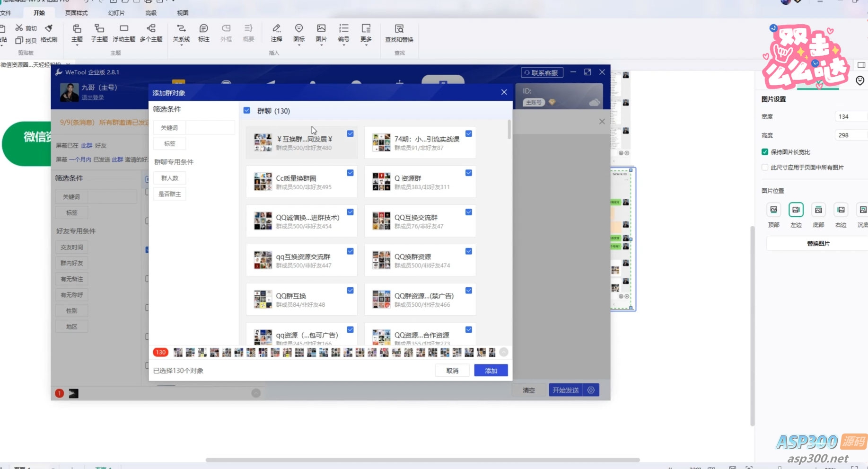Uncheck the Cc质量换群圈 group
Viewport: 868px width, 469px height.
pyautogui.click(x=350, y=173)
